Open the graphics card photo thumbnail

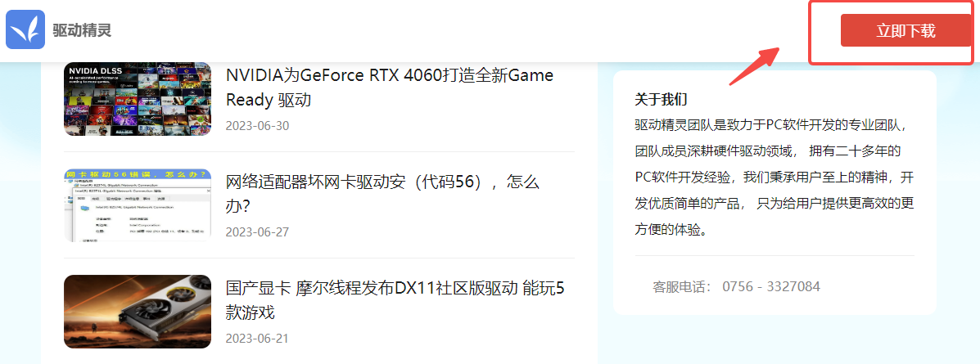tap(138, 312)
